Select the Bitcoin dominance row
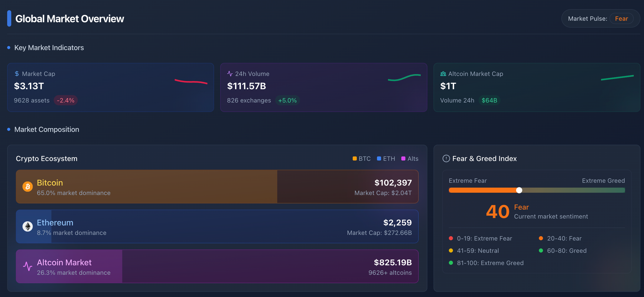Image resolution: width=644 pixels, height=297 pixels. point(217,187)
